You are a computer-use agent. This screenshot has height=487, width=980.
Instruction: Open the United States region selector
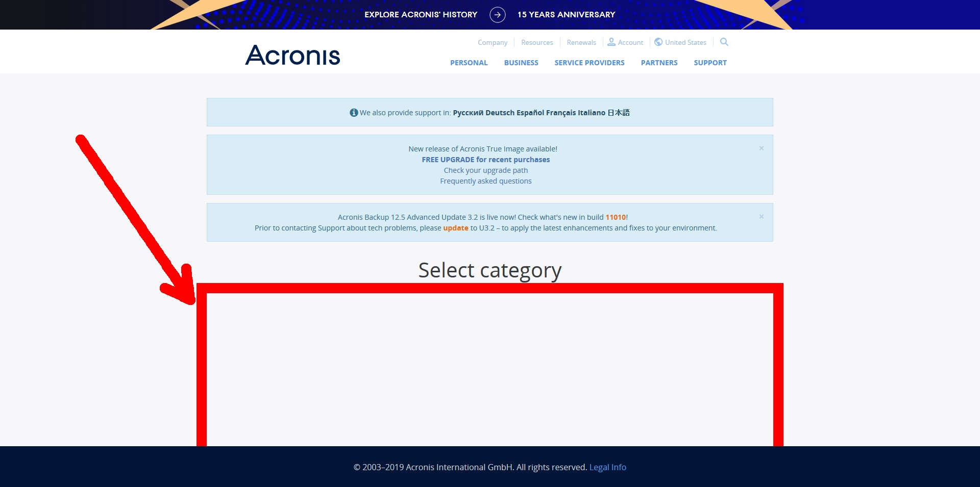685,42
